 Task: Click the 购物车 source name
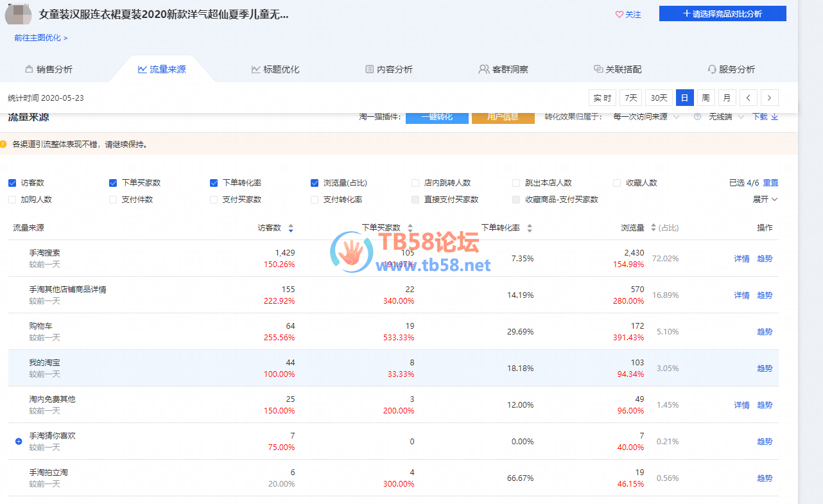[40, 326]
